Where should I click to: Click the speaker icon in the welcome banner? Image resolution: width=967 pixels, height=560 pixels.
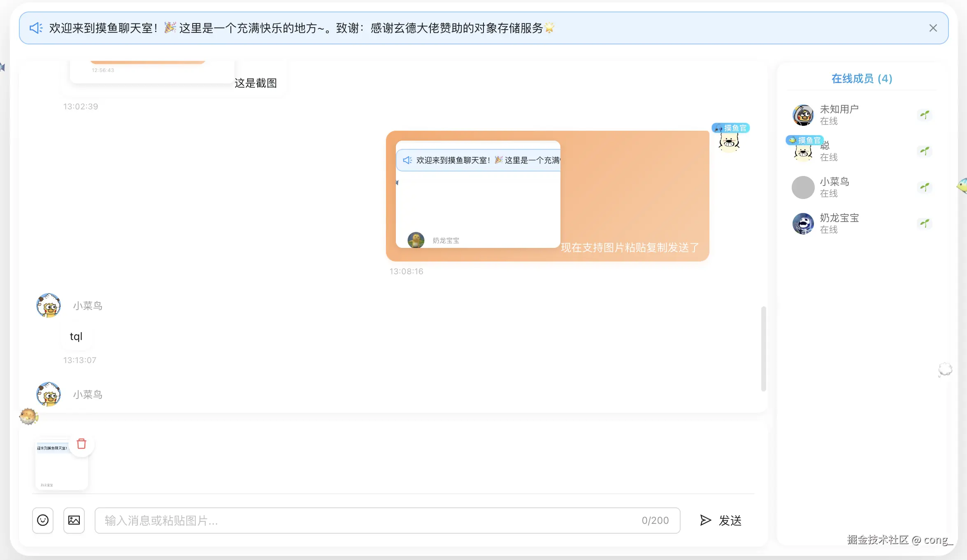(35, 28)
